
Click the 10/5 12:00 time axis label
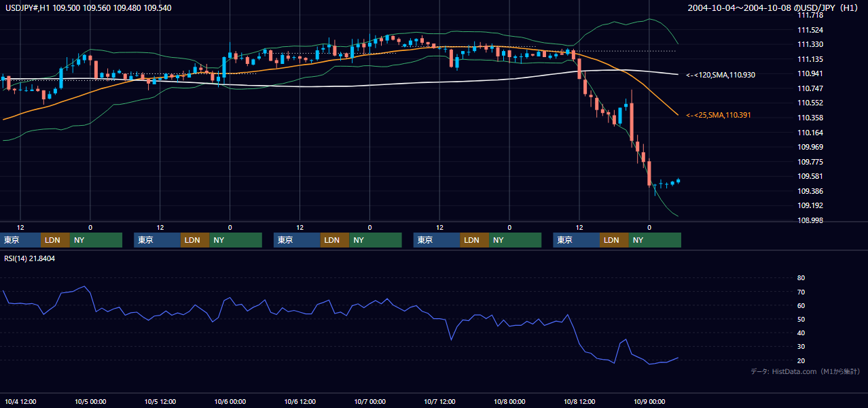tap(160, 402)
